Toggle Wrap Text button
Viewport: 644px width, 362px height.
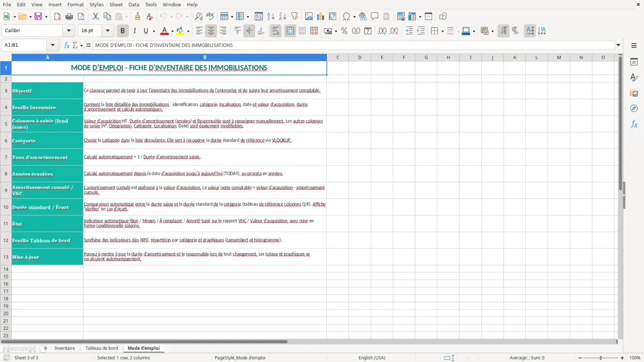tap(275, 31)
